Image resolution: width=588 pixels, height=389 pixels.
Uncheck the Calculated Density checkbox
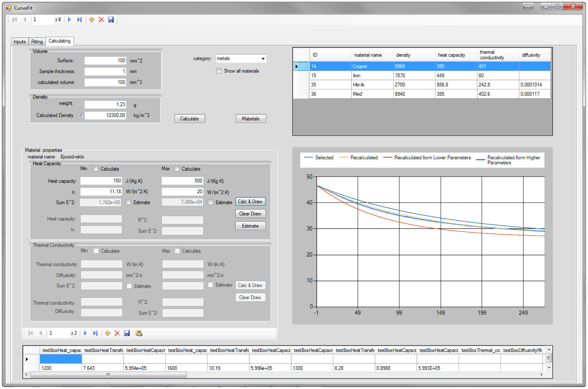(81, 115)
